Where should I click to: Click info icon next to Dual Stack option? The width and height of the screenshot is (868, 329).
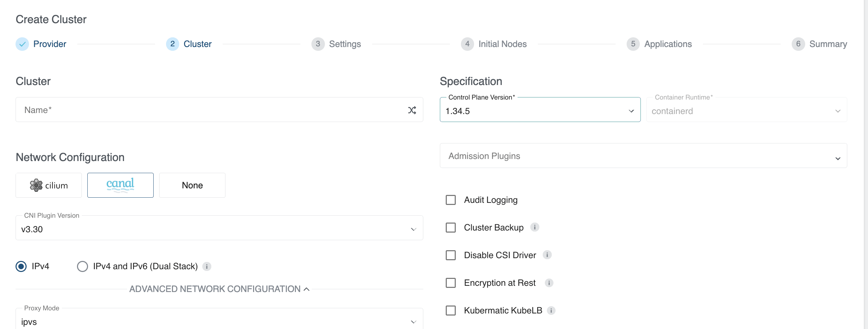(207, 266)
